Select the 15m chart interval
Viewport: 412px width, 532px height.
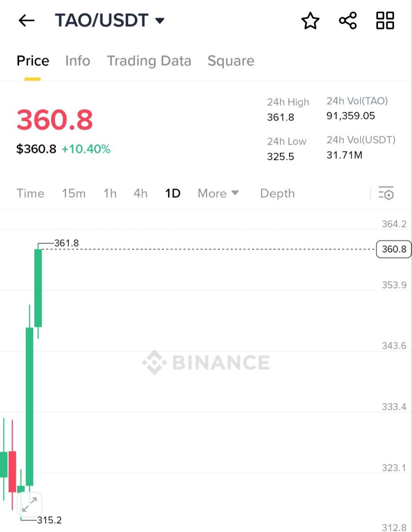click(x=74, y=193)
